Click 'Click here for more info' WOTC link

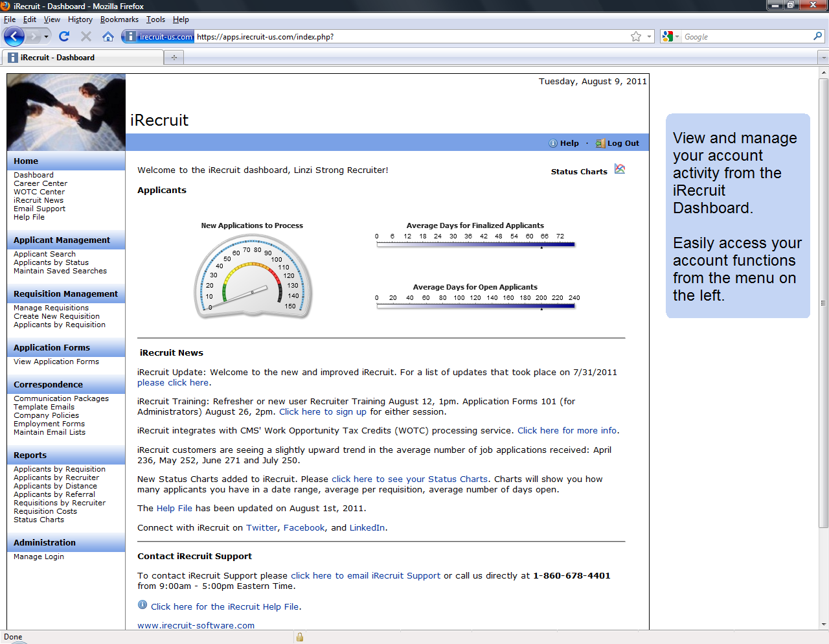[567, 430]
